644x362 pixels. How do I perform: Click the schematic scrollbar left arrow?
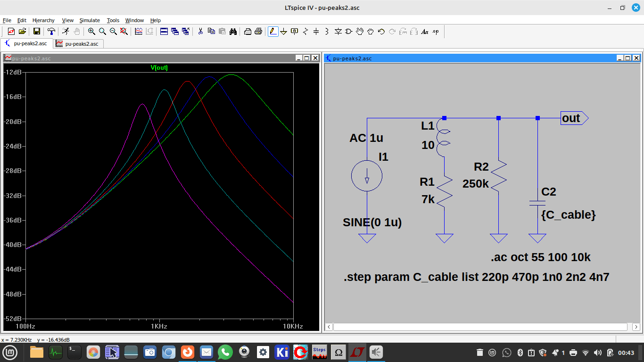click(329, 327)
